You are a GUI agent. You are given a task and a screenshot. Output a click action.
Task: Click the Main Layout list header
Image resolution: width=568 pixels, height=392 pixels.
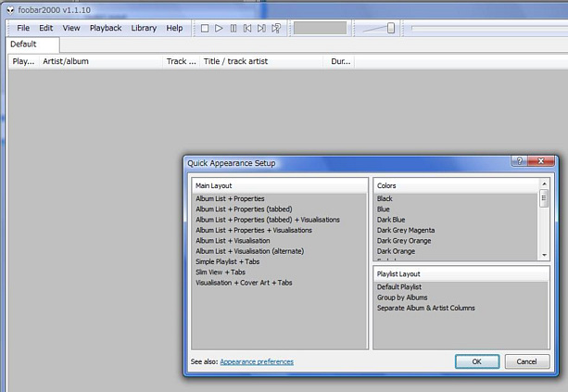click(x=280, y=186)
